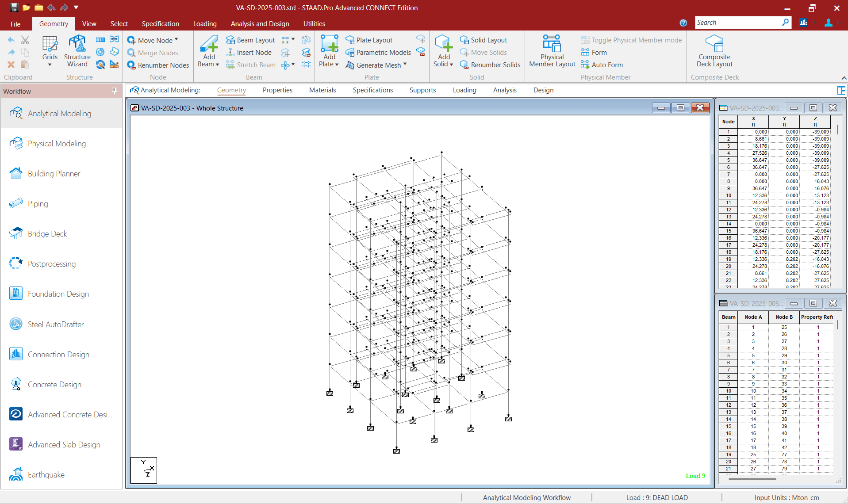Open the Concrete Design workflow

[x=61, y=385]
